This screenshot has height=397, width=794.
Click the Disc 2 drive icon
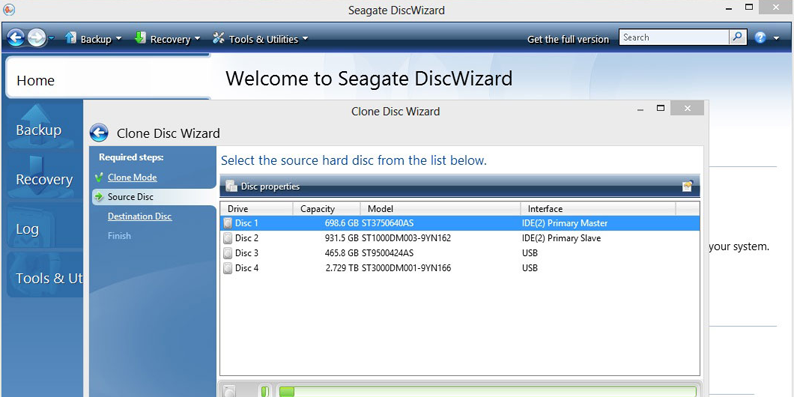tap(228, 238)
